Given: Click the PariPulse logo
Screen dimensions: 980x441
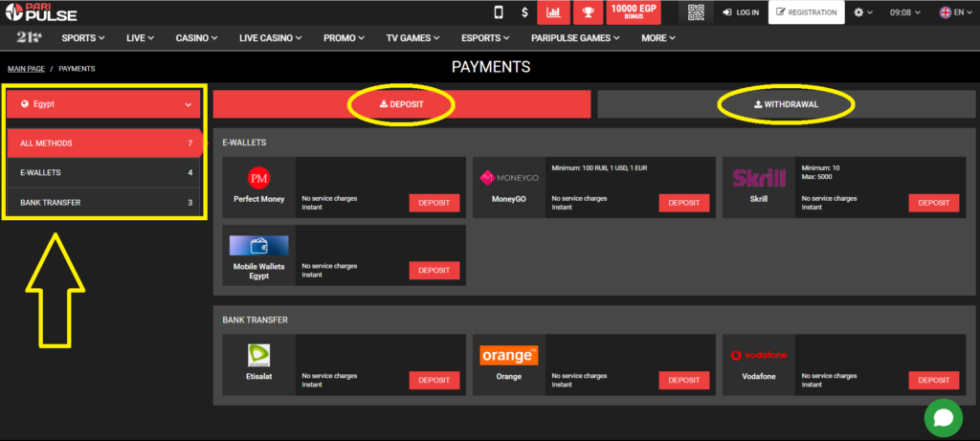Looking at the screenshot, I should click(41, 12).
